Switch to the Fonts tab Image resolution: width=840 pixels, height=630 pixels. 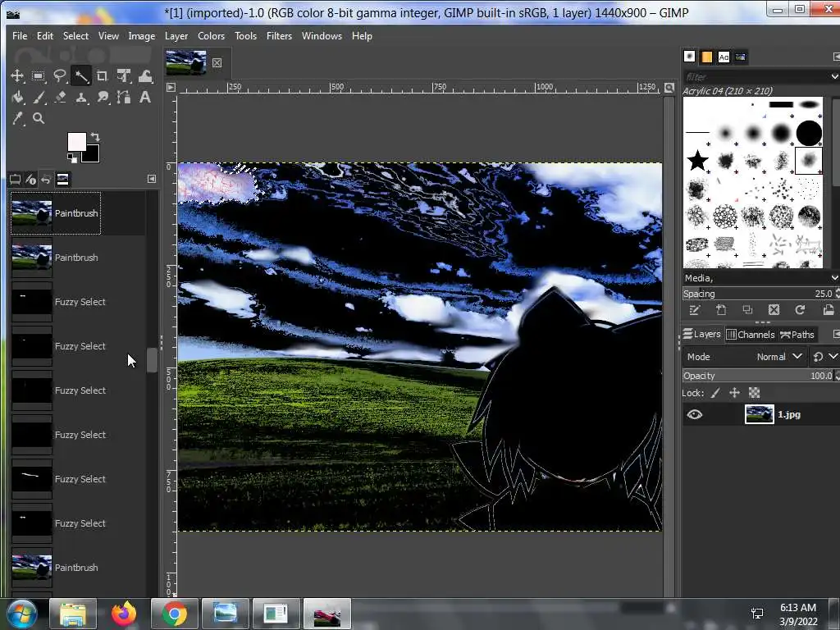coord(724,57)
